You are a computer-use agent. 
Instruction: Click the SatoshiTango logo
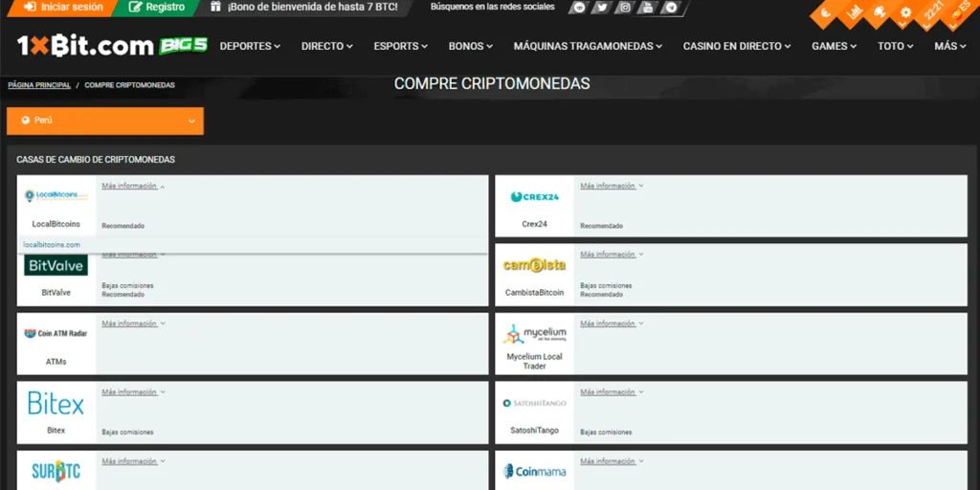(x=534, y=403)
